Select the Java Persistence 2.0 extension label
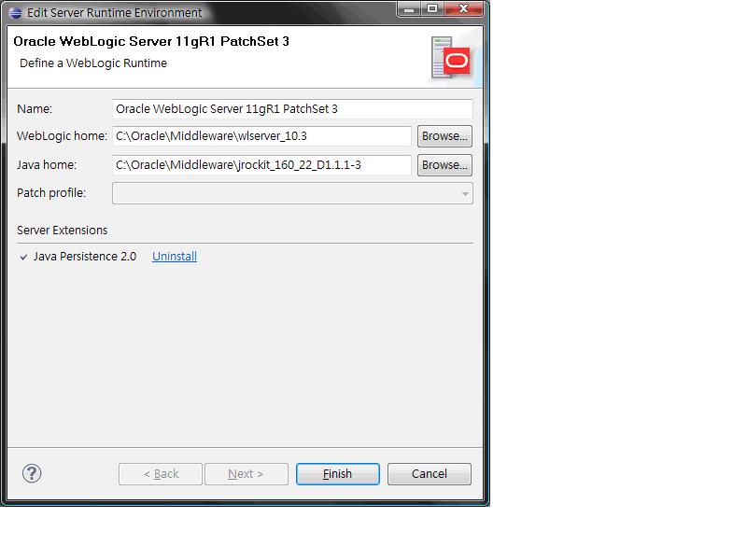This screenshot has height=560, width=747. 85,256
